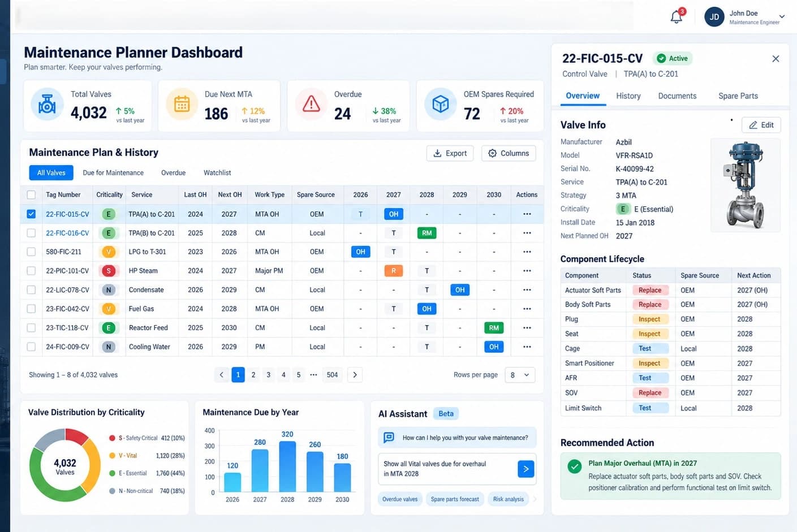Image resolution: width=797 pixels, height=532 pixels.
Task: Open actions menu for 580-FIC-211 row
Action: coord(527,252)
